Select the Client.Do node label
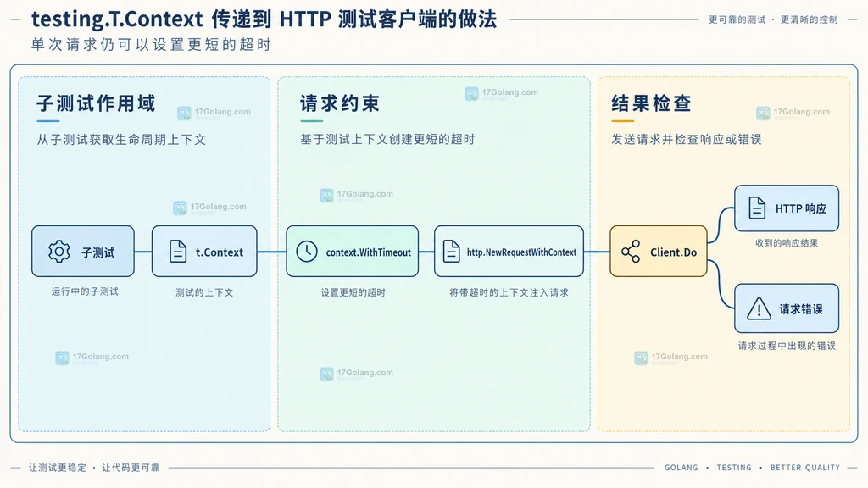Image resolution: width=868 pixels, height=488 pixels. [673, 252]
